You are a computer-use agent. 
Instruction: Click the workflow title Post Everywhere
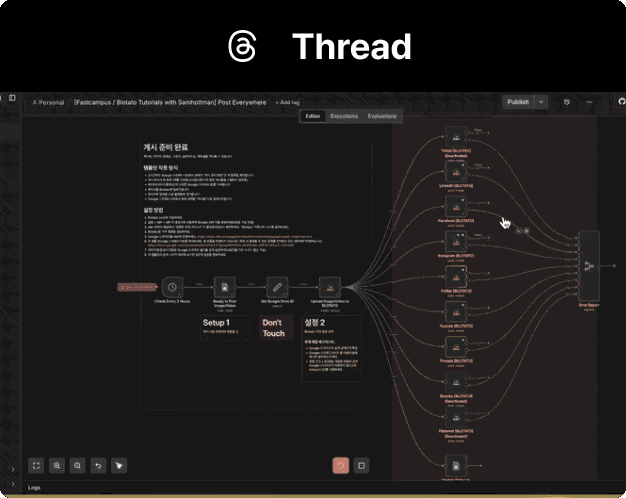coord(170,102)
